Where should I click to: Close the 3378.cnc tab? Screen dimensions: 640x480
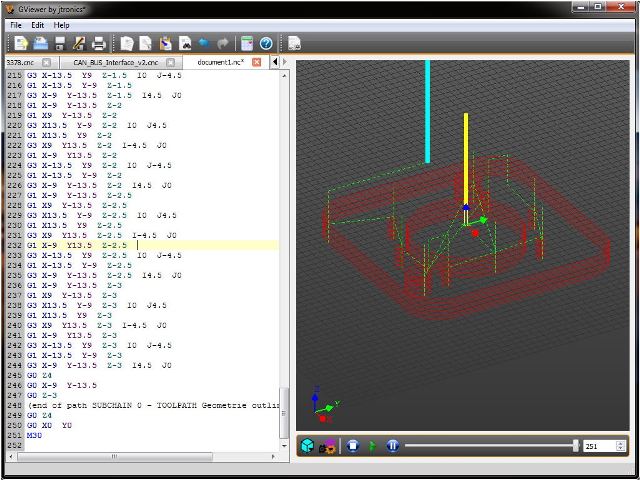click(47, 62)
